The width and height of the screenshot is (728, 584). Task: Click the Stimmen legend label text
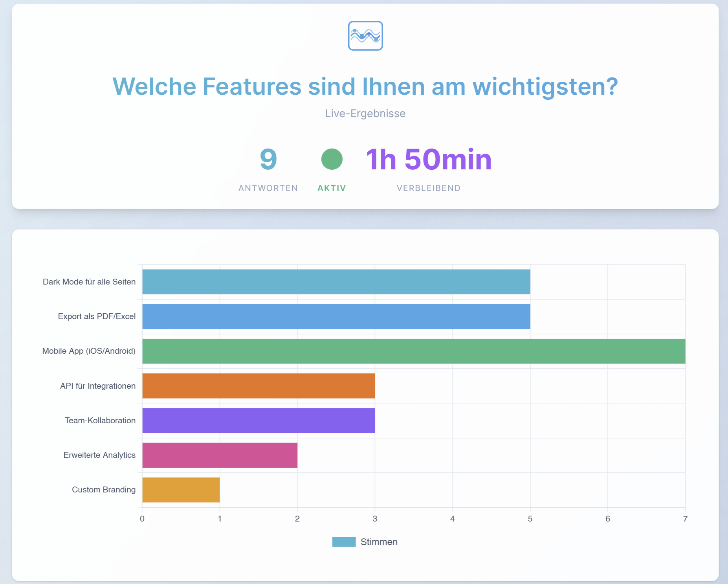379,542
